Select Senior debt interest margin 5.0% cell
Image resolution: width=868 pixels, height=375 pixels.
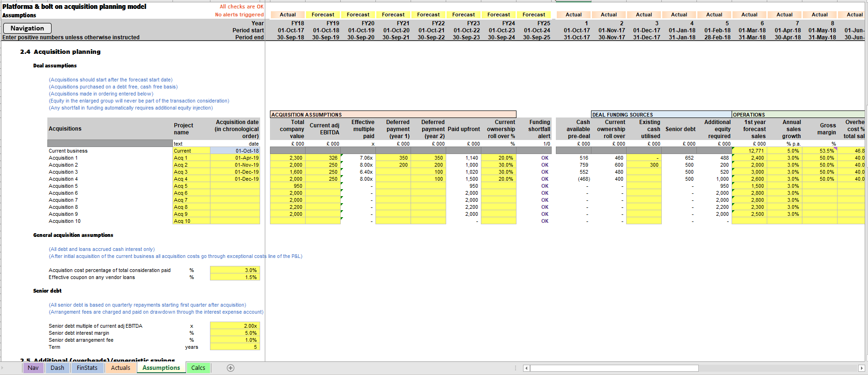[235, 333]
